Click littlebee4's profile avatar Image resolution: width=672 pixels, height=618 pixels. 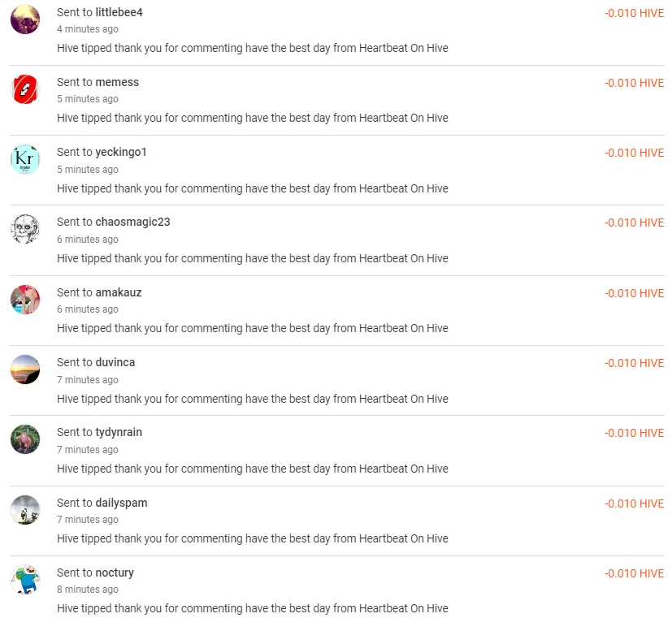[x=25, y=19]
